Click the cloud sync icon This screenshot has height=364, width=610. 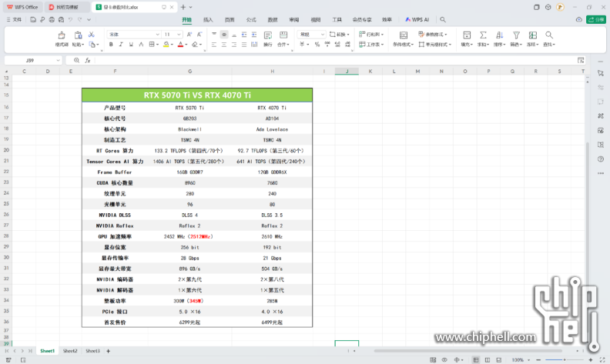[579, 19]
